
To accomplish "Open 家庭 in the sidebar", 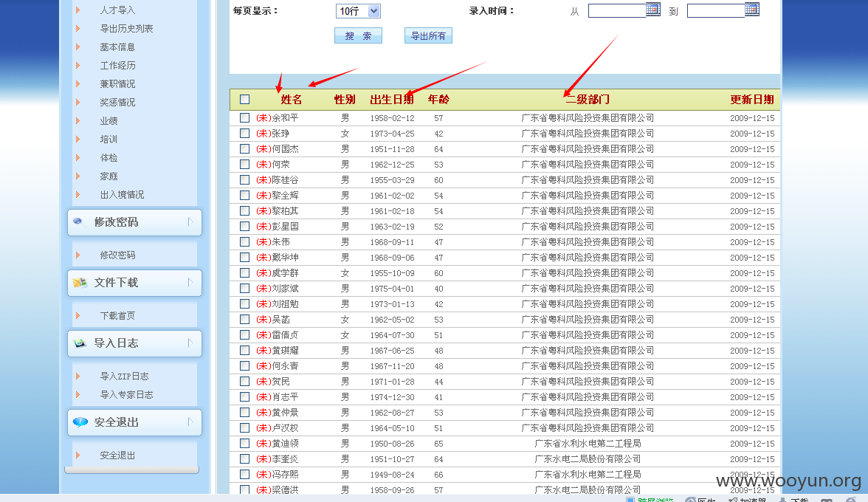I will click(108, 176).
